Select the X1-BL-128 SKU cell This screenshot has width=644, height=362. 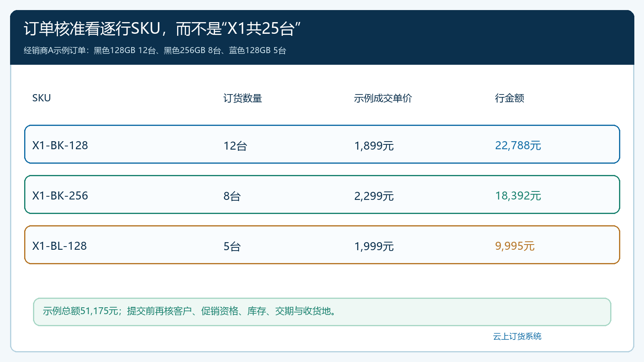tap(60, 246)
